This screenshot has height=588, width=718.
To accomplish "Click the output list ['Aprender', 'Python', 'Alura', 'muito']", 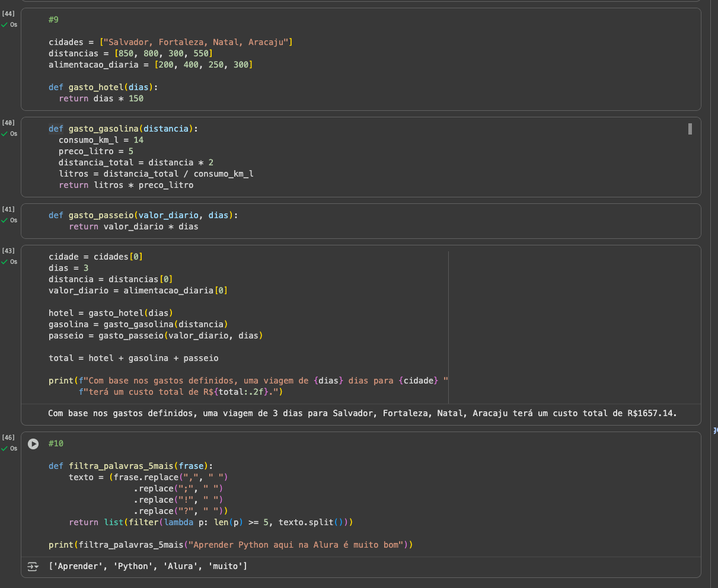I will pos(148,567).
